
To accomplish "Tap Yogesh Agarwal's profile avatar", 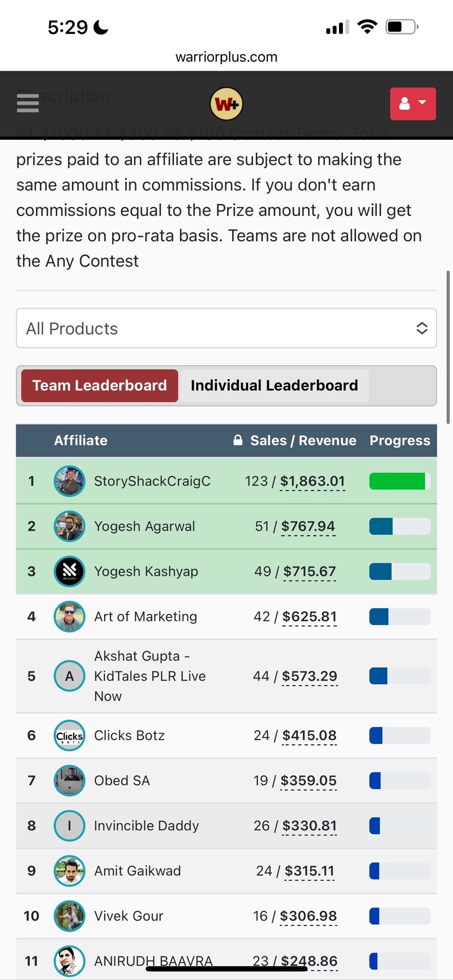I will pos(69,526).
